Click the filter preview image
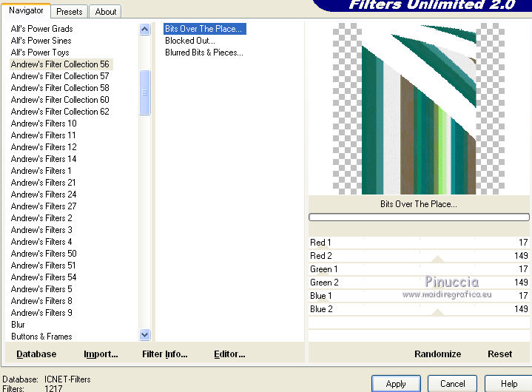Screen dimensions: 532x392 click(x=419, y=109)
